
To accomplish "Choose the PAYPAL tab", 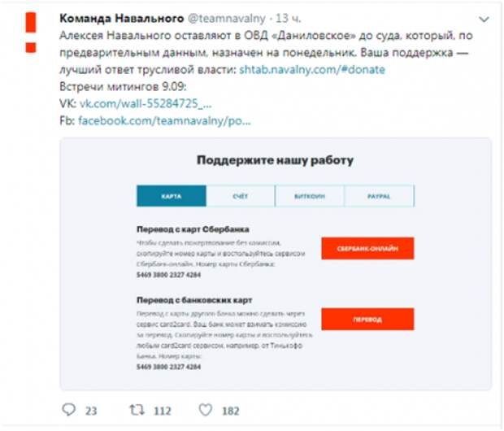I will [x=379, y=196].
